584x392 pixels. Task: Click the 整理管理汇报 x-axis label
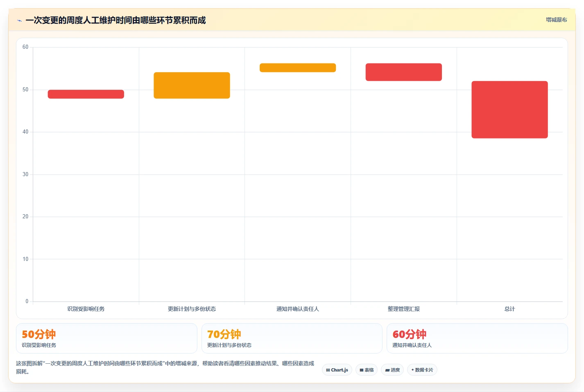point(404,309)
